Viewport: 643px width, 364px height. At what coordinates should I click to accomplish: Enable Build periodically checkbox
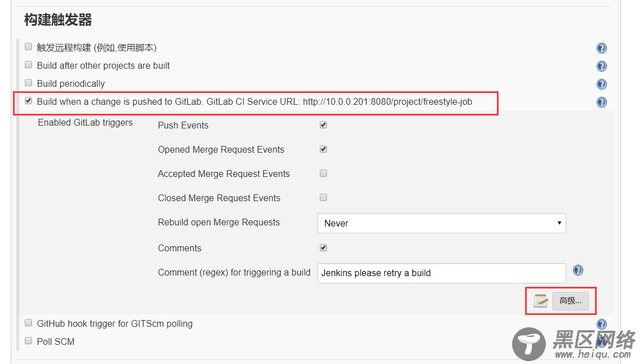coord(28,83)
